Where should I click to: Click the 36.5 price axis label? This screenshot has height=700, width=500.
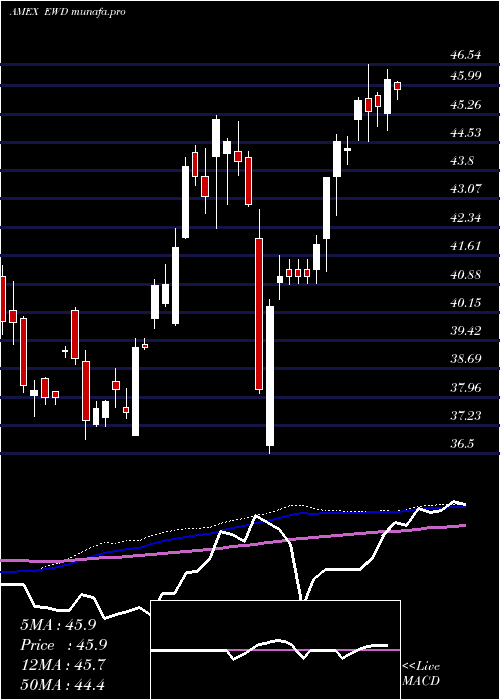462,444
